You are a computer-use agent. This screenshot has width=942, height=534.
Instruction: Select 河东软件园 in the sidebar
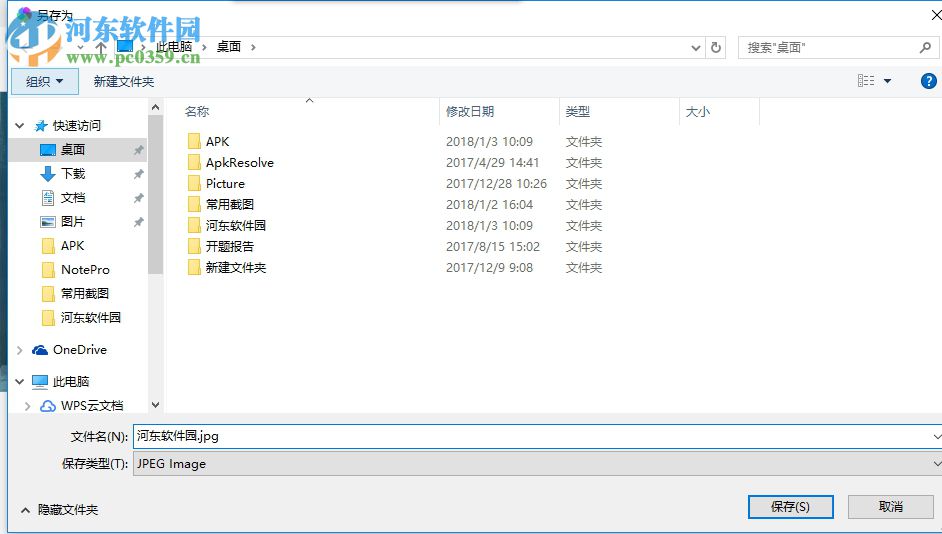point(90,318)
